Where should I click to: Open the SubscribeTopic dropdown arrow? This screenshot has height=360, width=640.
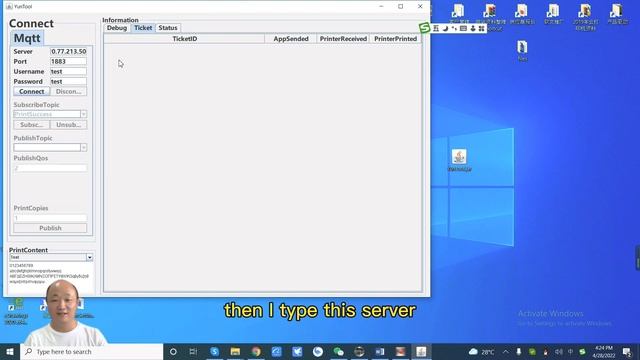coord(84,114)
